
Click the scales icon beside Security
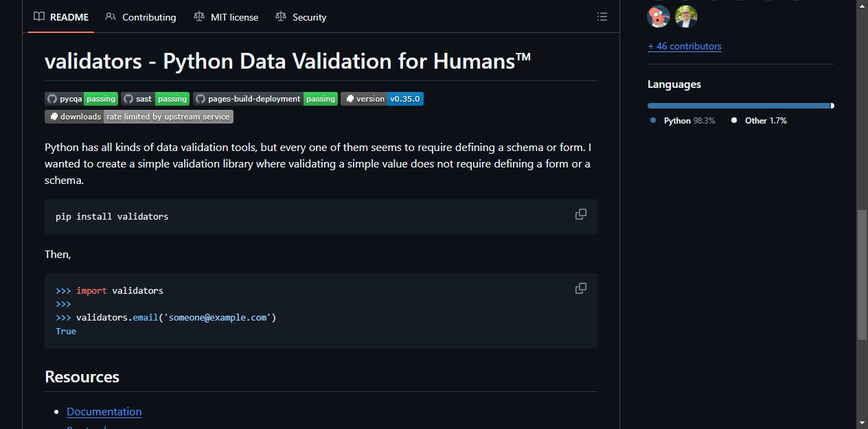(x=280, y=16)
